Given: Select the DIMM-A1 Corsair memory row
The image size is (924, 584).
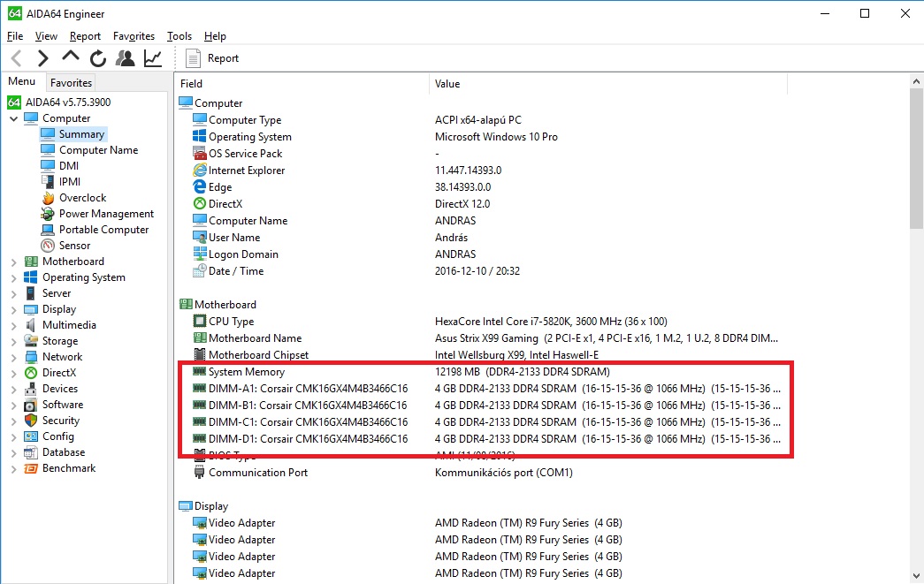Looking at the screenshot, I should pos(486,389).
